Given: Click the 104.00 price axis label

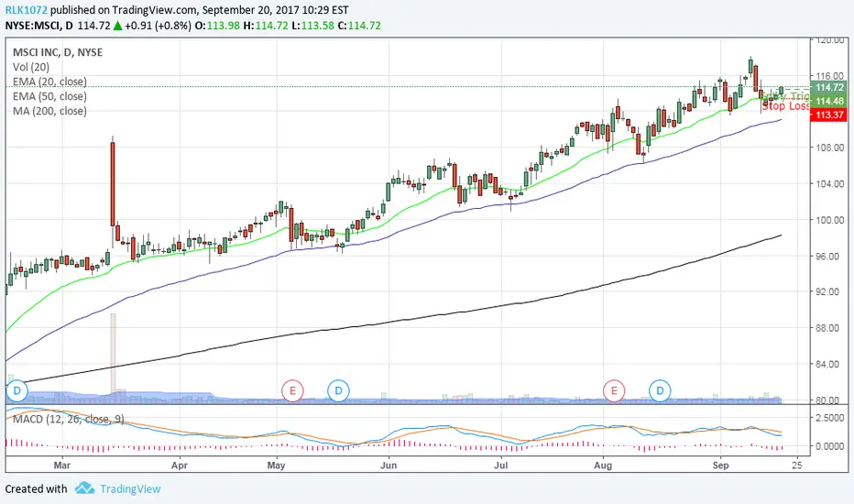Looking at the screenshot, I should pyautogui.click(x=831, y=184).
